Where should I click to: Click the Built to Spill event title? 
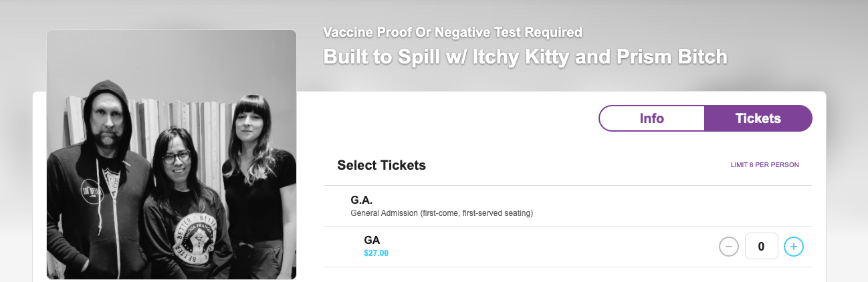pyautogui.click(x=524, y=57)
